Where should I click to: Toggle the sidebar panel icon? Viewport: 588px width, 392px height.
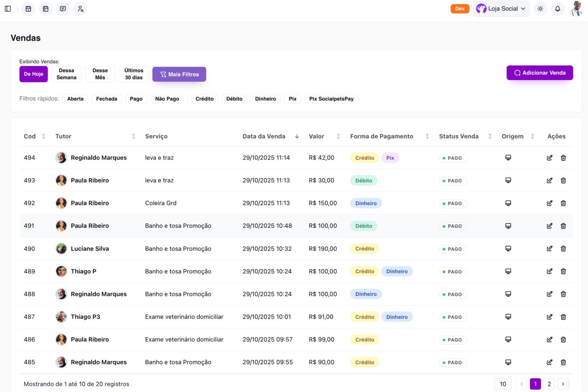pyautogui.click(x=8, y=8)
